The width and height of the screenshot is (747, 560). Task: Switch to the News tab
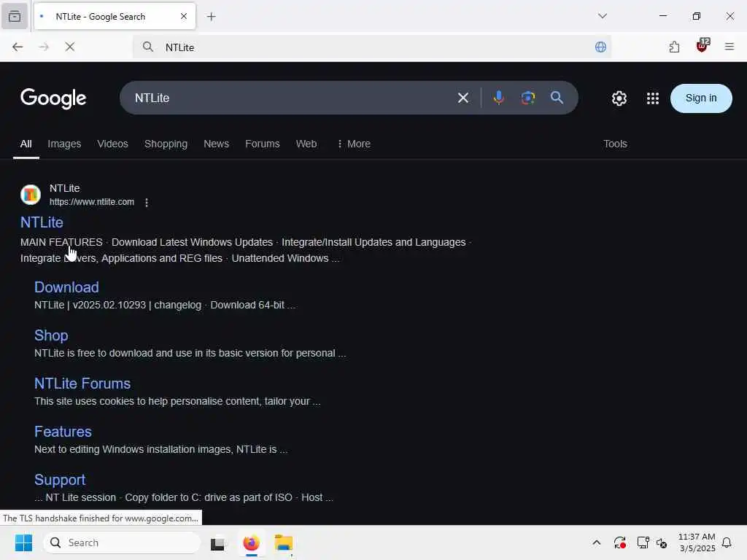click(216, 144)
